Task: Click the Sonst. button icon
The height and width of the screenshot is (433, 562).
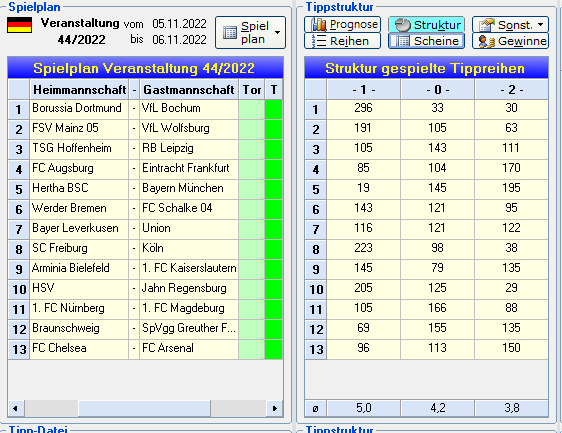Action: click(487, 25)
